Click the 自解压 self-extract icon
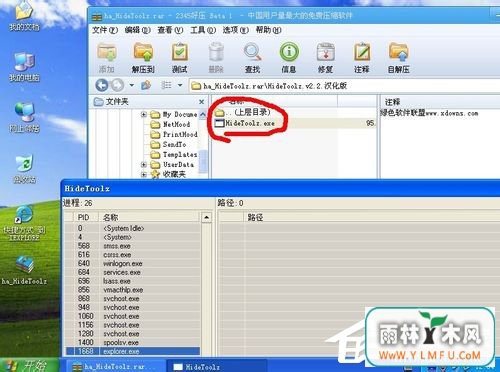500x372 pixels. point(398,58)
